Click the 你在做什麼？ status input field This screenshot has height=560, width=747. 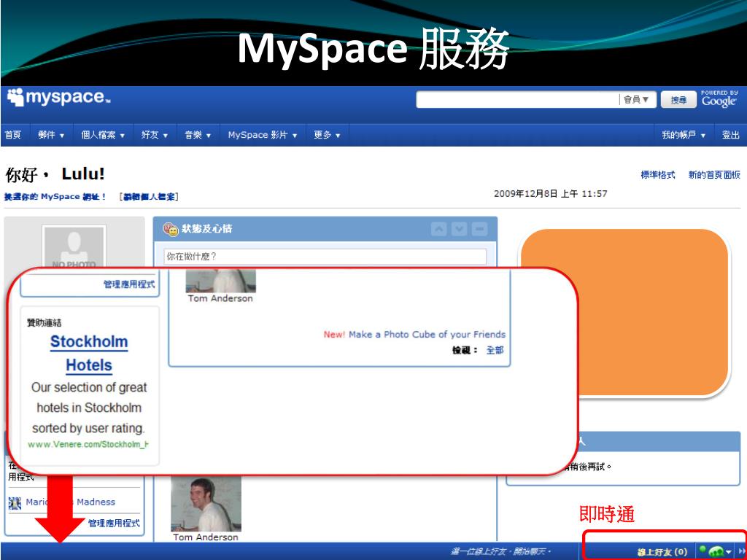point(325,257)
